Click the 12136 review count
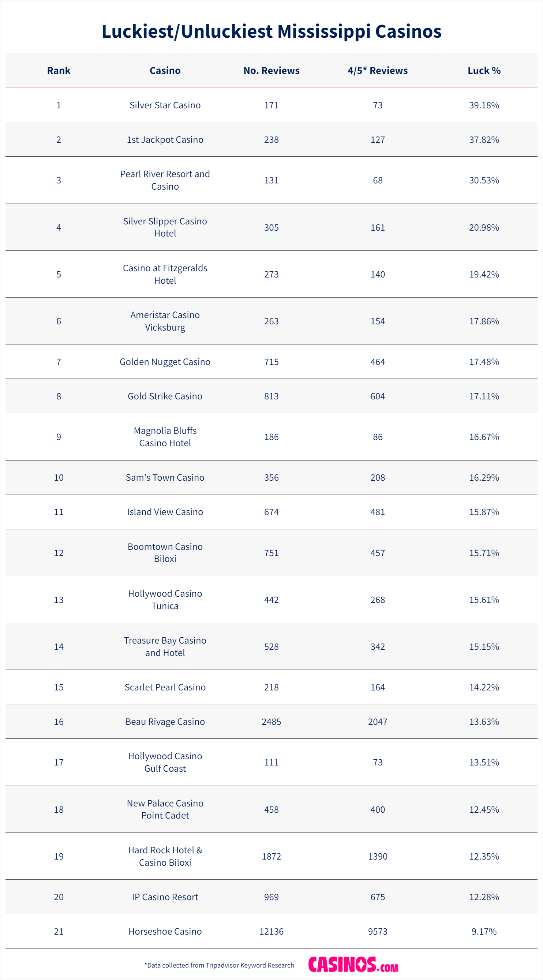Viewport: 543px width, 980px height. (x=271, y=931)
